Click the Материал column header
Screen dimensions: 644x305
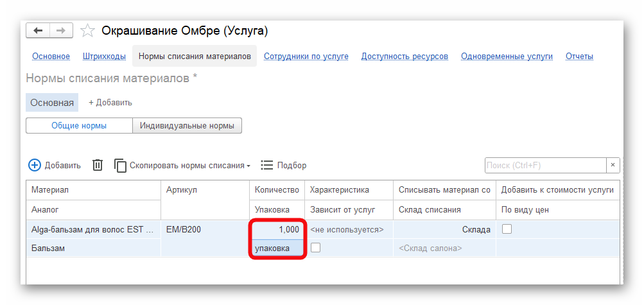93,189
